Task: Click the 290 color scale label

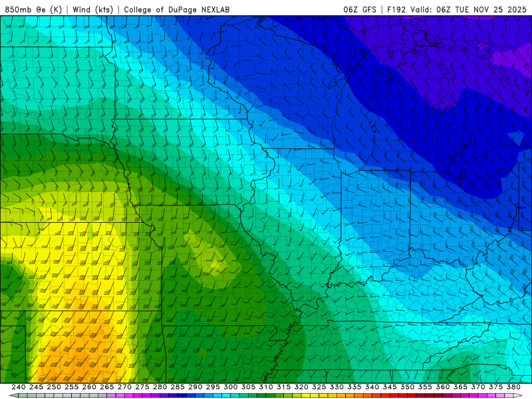Action: click(x=195, y=387)
